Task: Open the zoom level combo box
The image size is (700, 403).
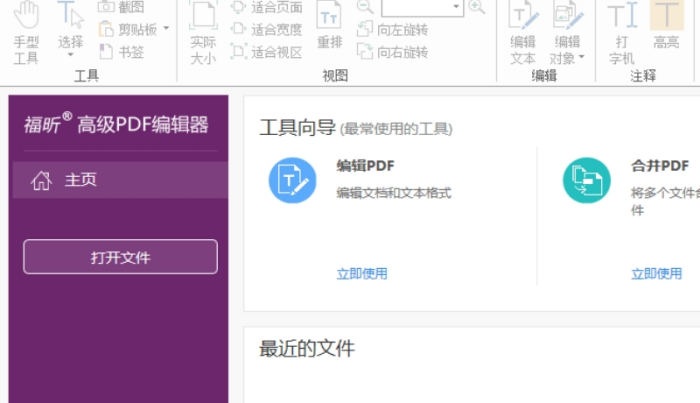Action: tap(422, 7)
